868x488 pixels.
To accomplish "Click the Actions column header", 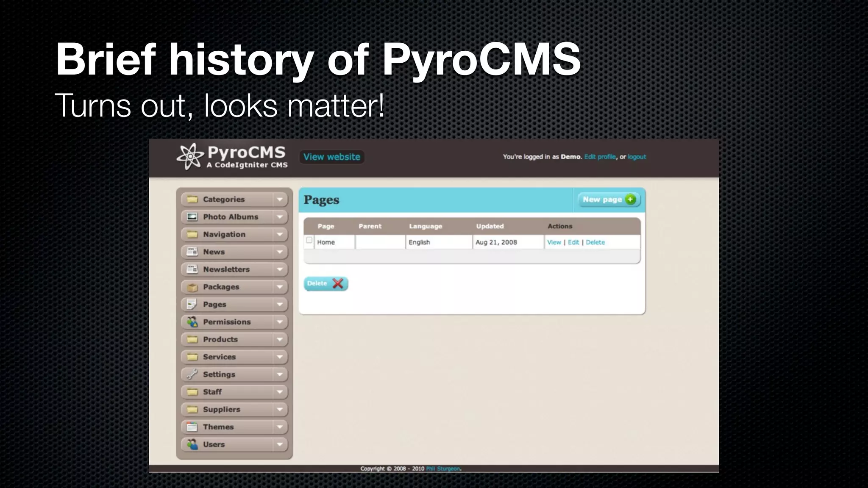I will [560, 226].
